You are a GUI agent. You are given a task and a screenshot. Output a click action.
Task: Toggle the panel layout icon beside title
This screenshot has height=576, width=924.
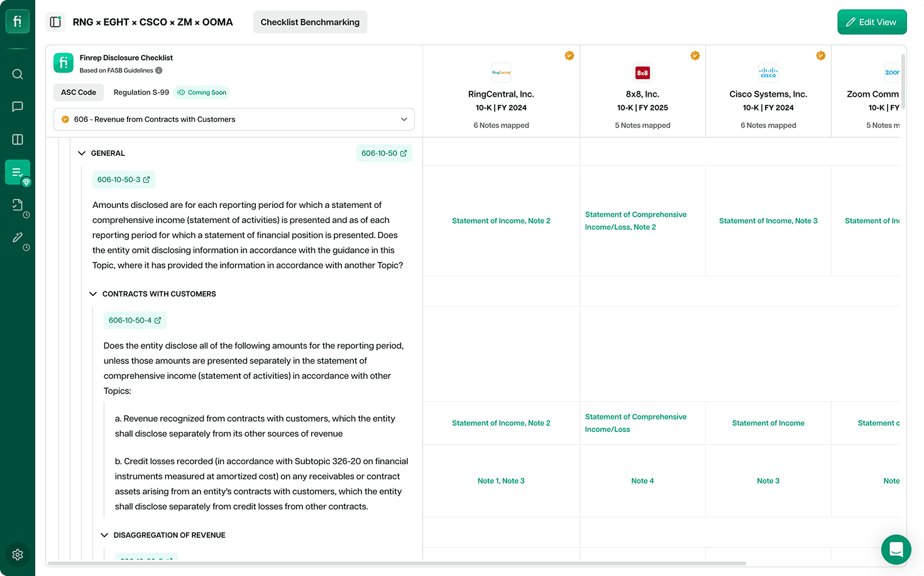click(55, 22)
